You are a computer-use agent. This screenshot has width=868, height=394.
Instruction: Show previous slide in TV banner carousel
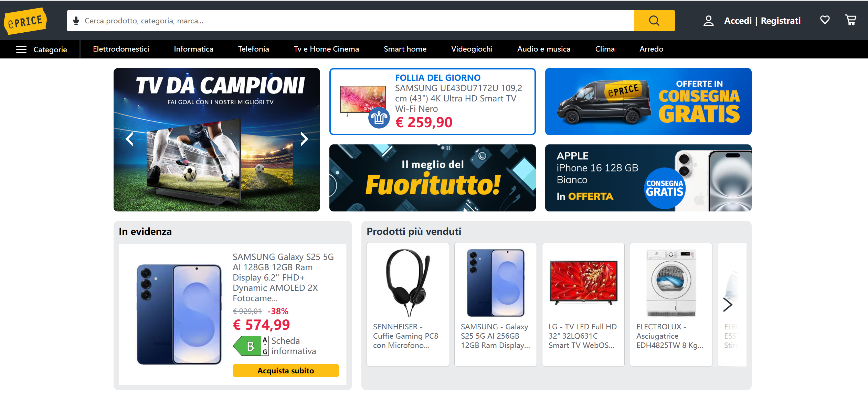pyautogui.click(x=129, y=139)
